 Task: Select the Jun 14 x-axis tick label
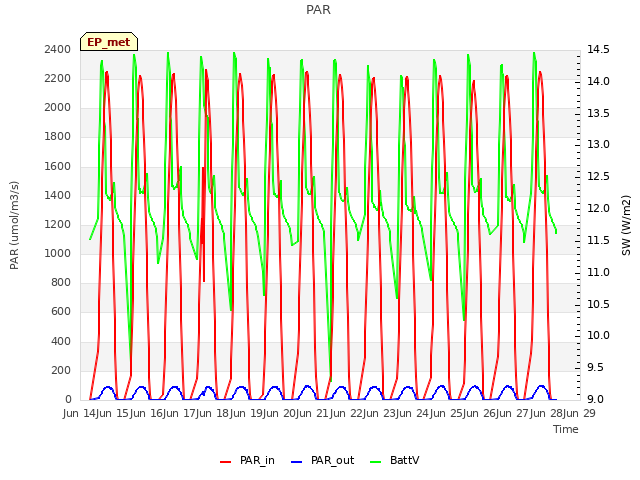(81, 413)
